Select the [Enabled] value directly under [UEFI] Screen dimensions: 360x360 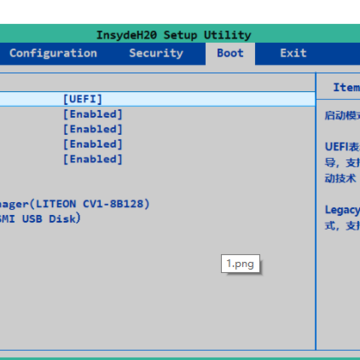[x=93, y=114]
